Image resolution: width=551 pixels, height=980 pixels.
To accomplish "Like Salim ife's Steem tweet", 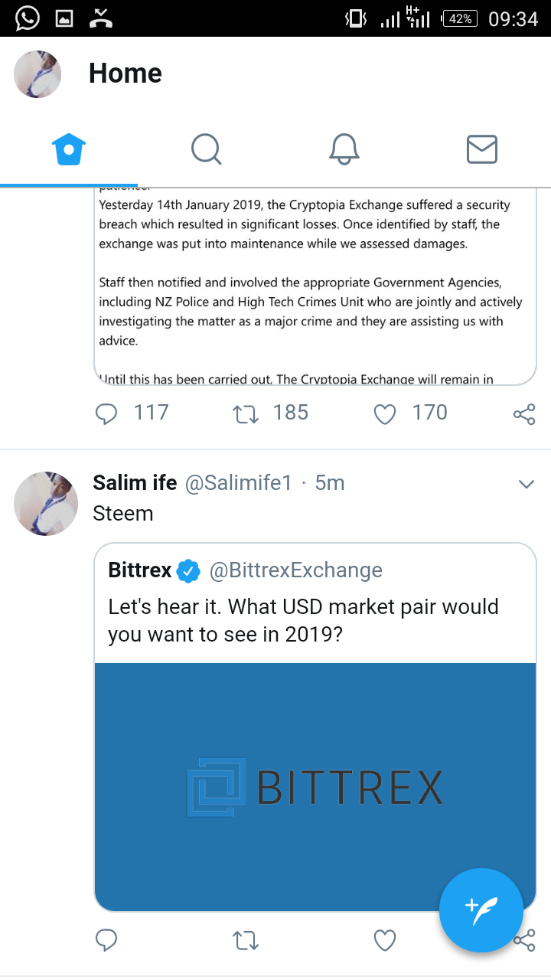I will [385, 940].
